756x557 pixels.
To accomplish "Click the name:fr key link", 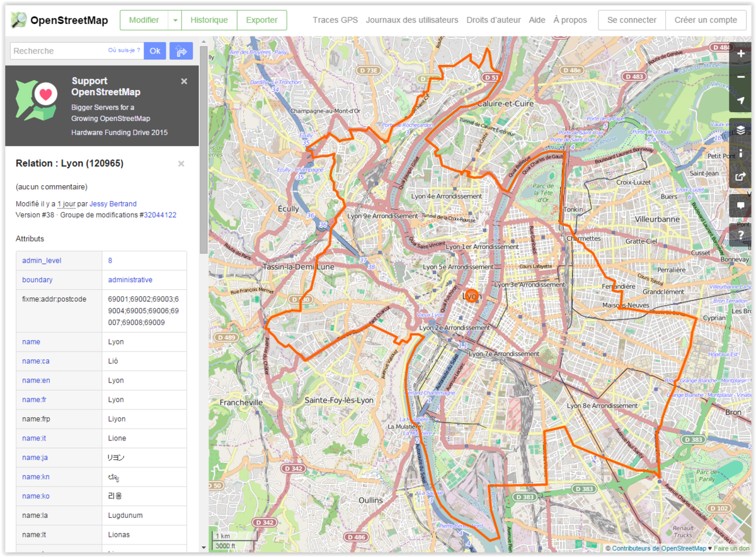I will [x=34, y=399].
